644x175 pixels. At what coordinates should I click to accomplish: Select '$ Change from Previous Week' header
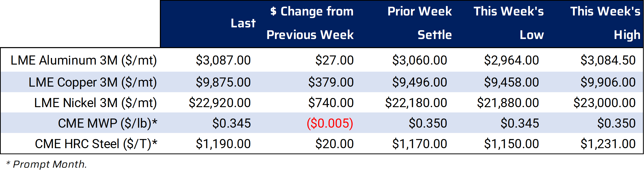[310, 23]
